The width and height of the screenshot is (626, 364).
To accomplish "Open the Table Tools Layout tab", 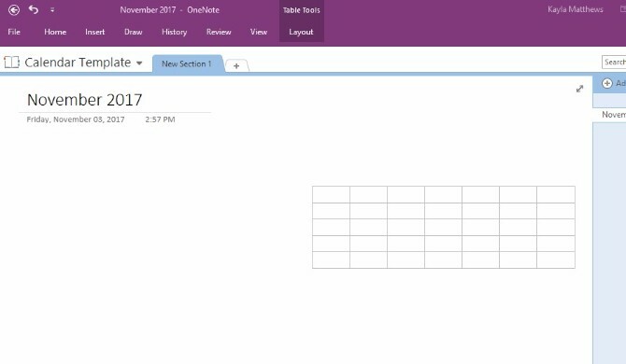I will pos(301,32).
